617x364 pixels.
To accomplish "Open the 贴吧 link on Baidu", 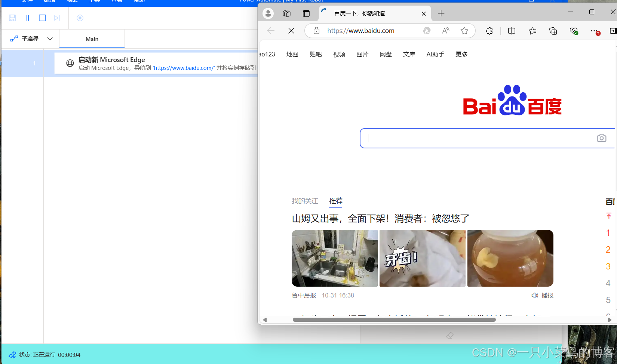I will [316, 55].
